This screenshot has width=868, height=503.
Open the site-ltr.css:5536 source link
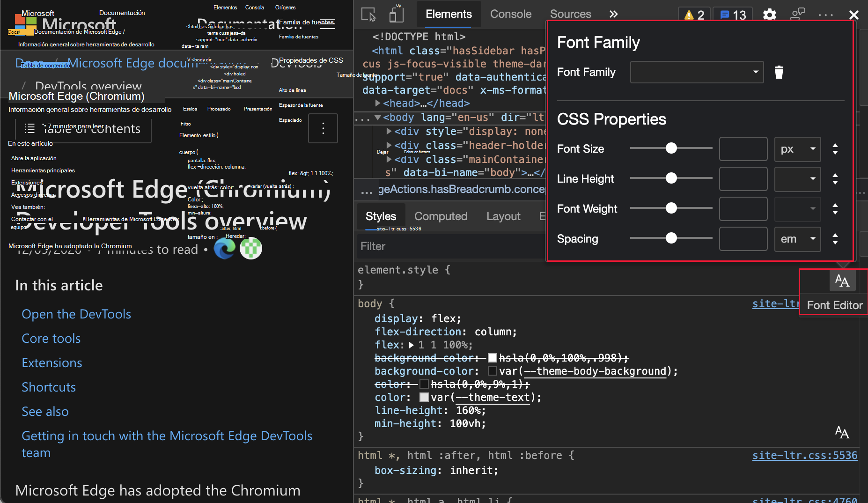pos(805,455)
